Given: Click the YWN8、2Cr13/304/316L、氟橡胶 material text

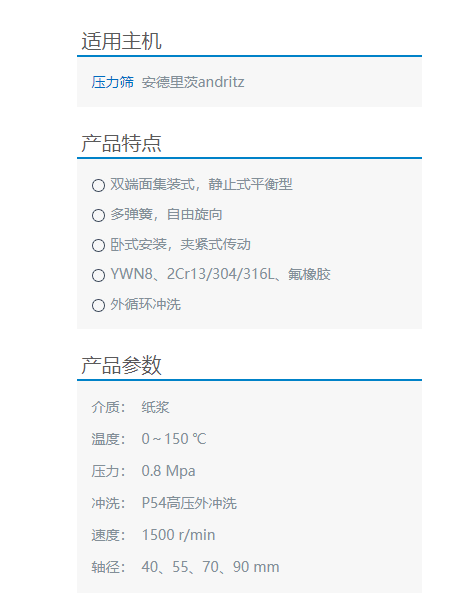Looking at the screenshot, I should [220, 274].
